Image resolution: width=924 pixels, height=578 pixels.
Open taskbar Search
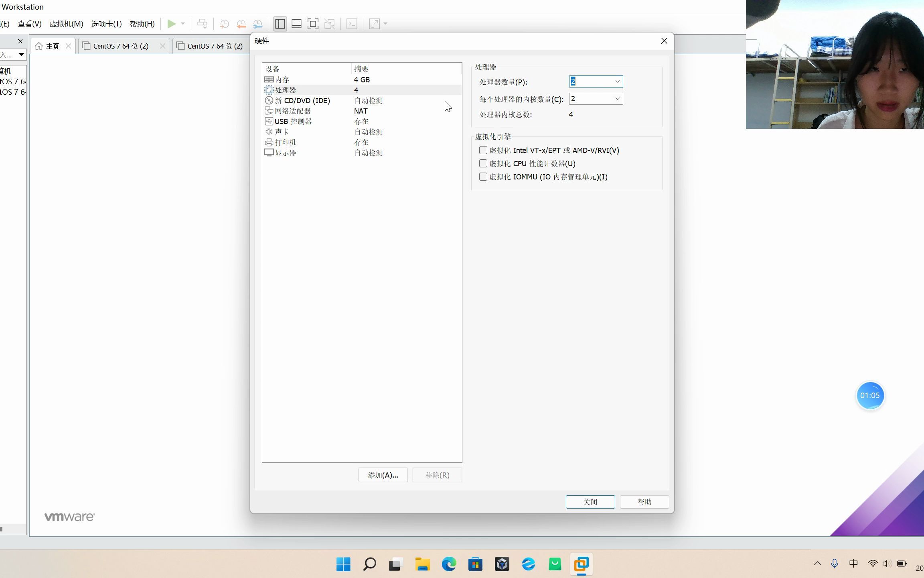click(x=369, y=564)
